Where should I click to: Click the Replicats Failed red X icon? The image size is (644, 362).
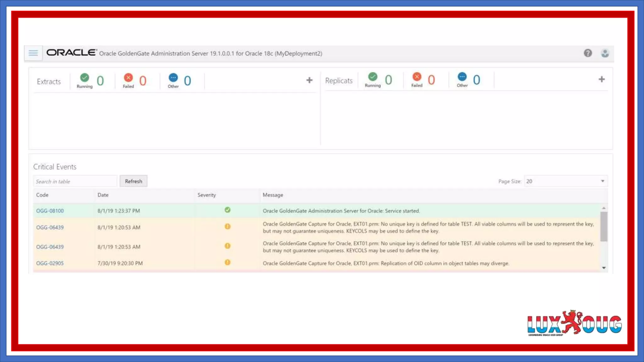[417, 77]
